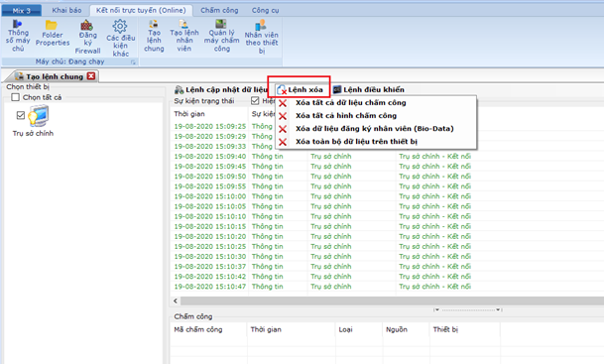Click Mã chấm công column header
The width and height of the screenshot is (604, 364).
208,329
